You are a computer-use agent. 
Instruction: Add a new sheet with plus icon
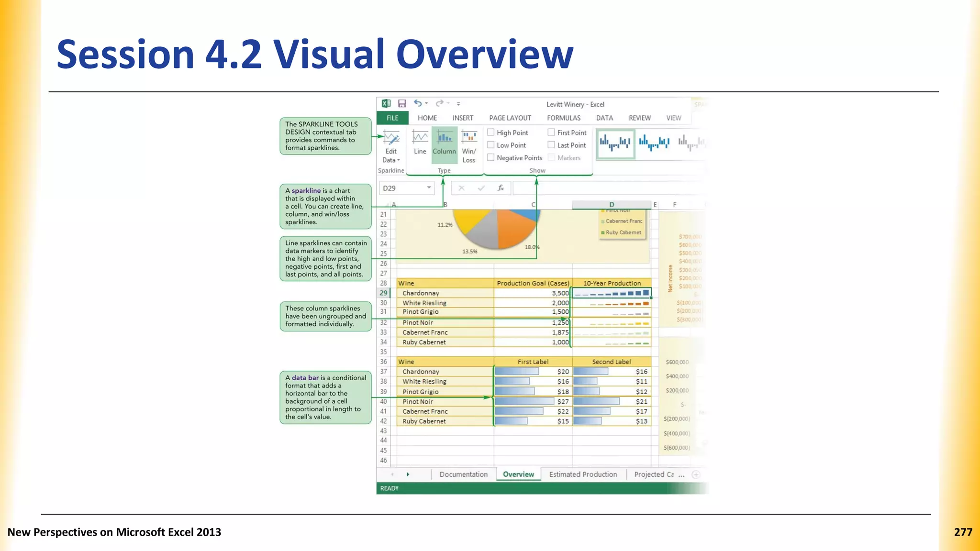(x=696, y=474)
